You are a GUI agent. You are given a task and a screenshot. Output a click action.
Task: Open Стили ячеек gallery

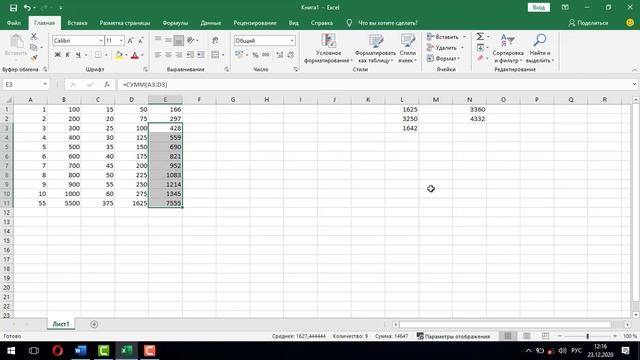[x=407, y=49]
